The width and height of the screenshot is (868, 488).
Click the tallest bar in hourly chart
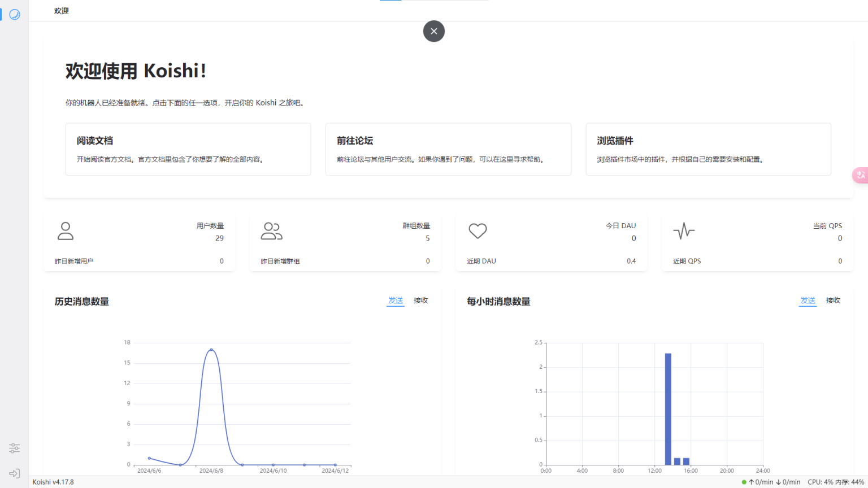(668, 409)
